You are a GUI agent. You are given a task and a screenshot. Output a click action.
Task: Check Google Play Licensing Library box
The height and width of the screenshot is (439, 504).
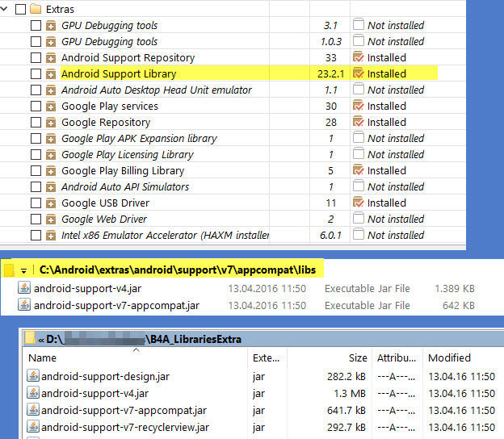tap(36, 154)
